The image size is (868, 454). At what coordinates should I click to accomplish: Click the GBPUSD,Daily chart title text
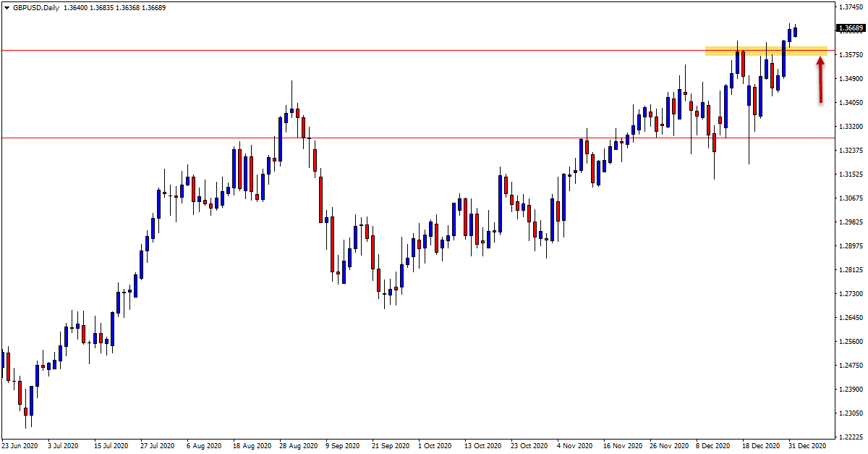35,7
